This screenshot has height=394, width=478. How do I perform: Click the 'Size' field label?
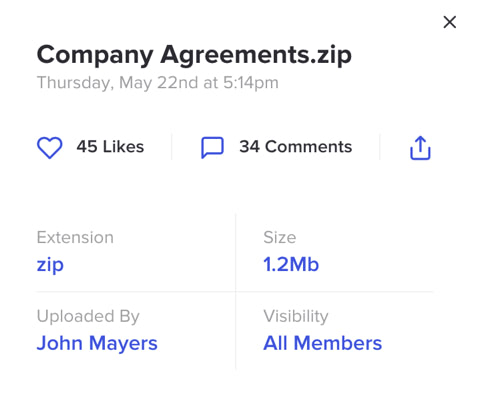280,237
